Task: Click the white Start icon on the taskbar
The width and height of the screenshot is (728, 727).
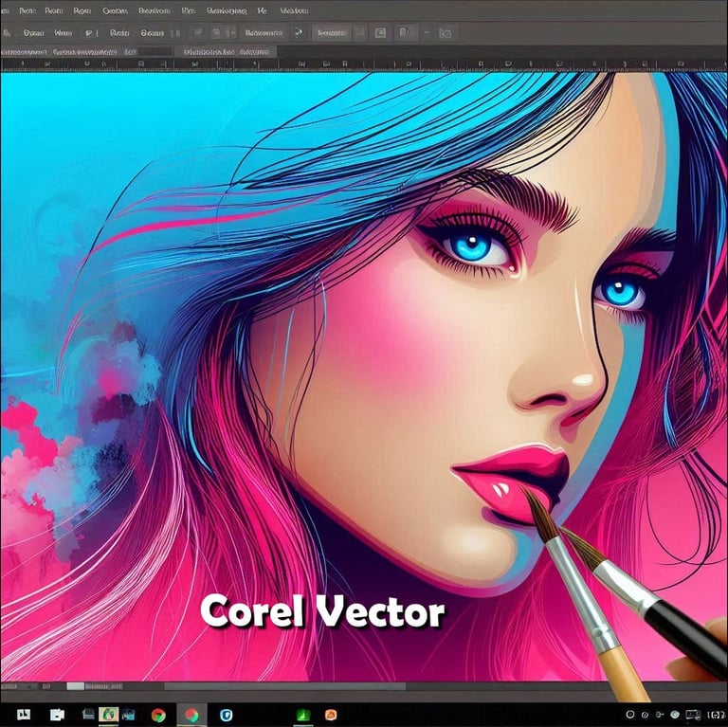Action: pos(24,715)
